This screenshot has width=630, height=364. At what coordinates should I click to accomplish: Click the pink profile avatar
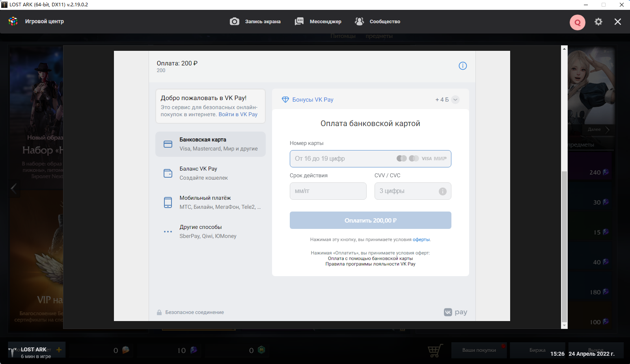pyautogui.click(x=578, y=22)
